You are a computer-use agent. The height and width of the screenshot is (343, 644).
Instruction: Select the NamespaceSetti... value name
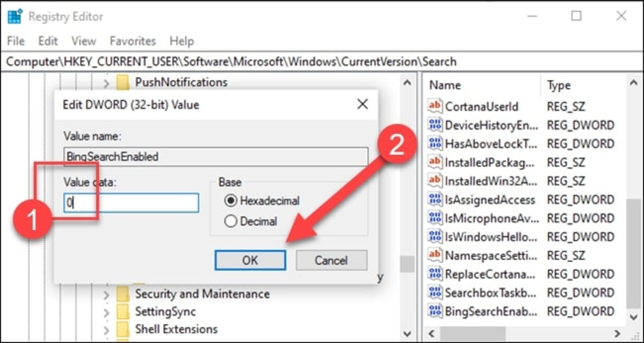[491, 256]
